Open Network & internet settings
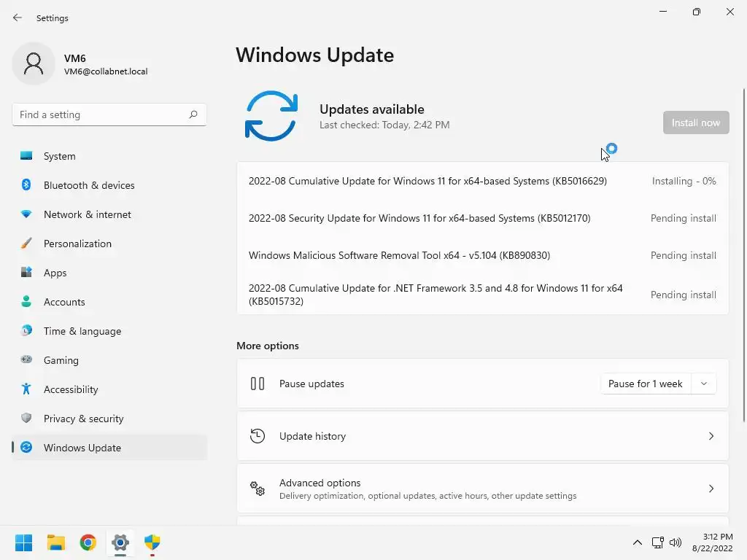Image resolution: width=747 pixels, height=560 pixels. (x=109, y=214)
